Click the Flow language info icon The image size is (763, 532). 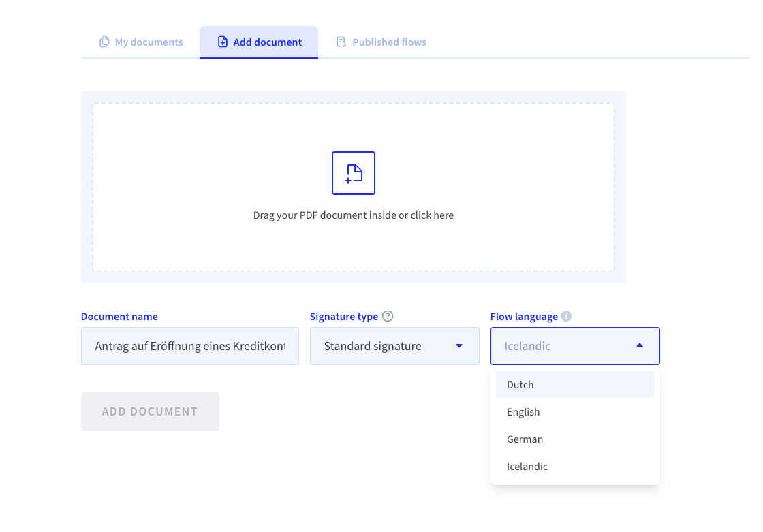tap(566, 316)
